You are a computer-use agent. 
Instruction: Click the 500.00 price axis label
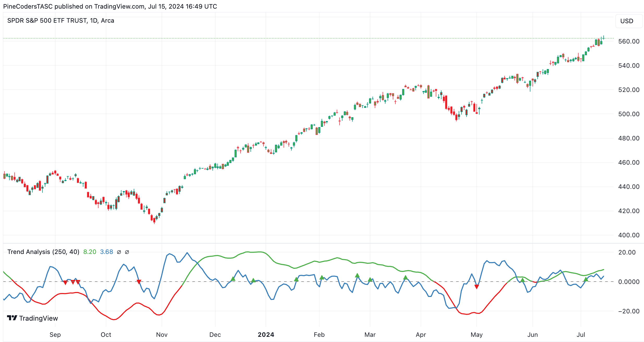click(x=629, y=114)
